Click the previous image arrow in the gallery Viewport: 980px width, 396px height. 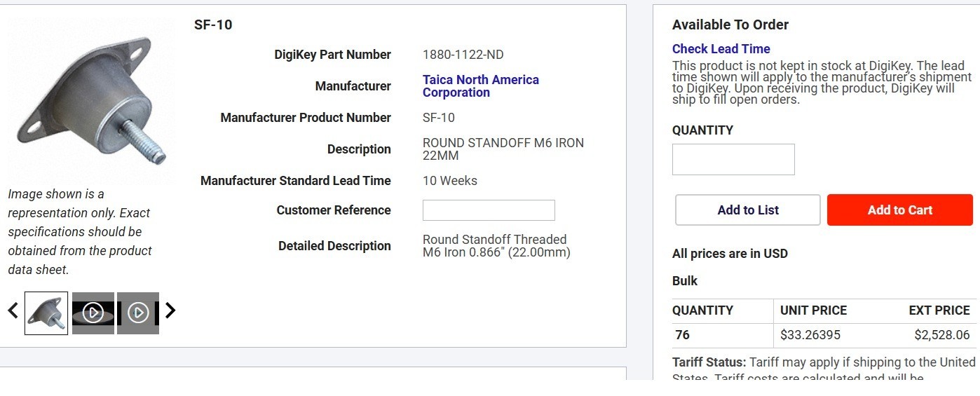[13, 310]
